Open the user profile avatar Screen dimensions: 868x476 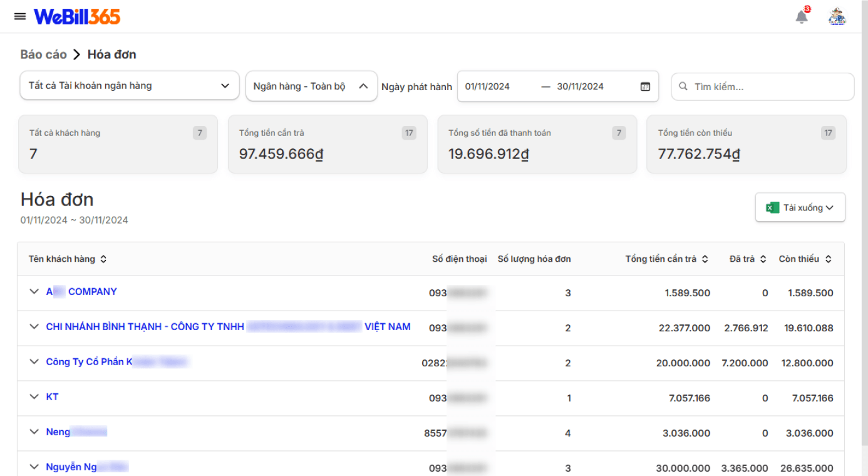point(837,17)
